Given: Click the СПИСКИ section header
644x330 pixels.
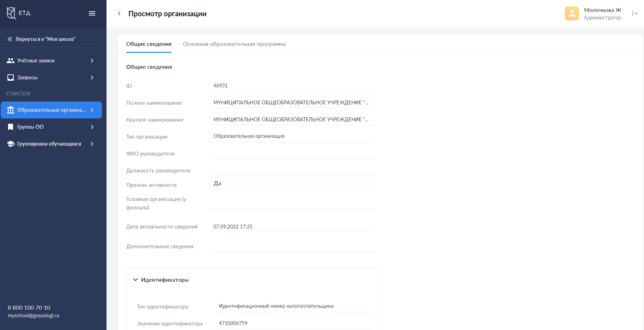Looking at the screenshot, I should point(18,94).
